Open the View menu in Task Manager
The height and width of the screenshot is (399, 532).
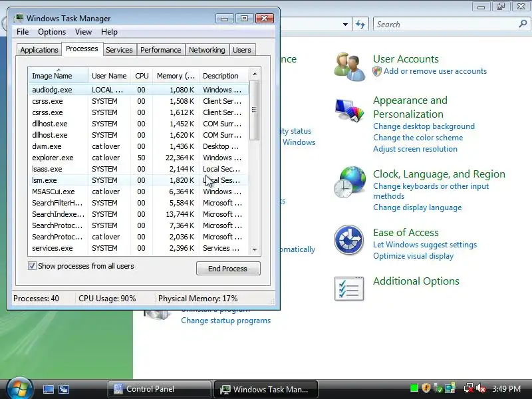pyautogui.click(x=84, y=32)
